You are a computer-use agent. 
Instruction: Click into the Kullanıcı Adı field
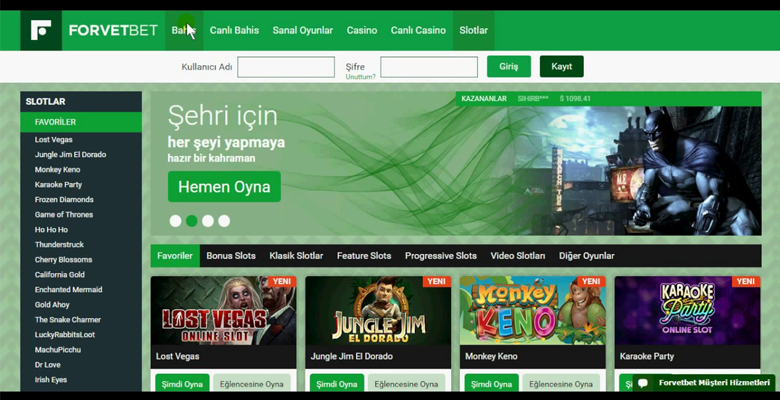click(286, 67)
